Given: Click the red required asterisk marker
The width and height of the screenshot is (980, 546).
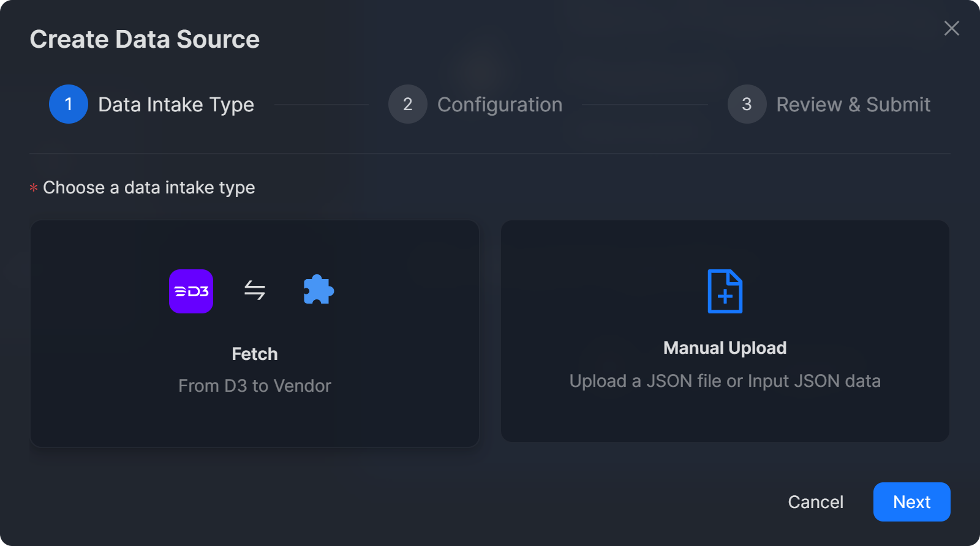Looking at the screenshot, I should (34, 188).
